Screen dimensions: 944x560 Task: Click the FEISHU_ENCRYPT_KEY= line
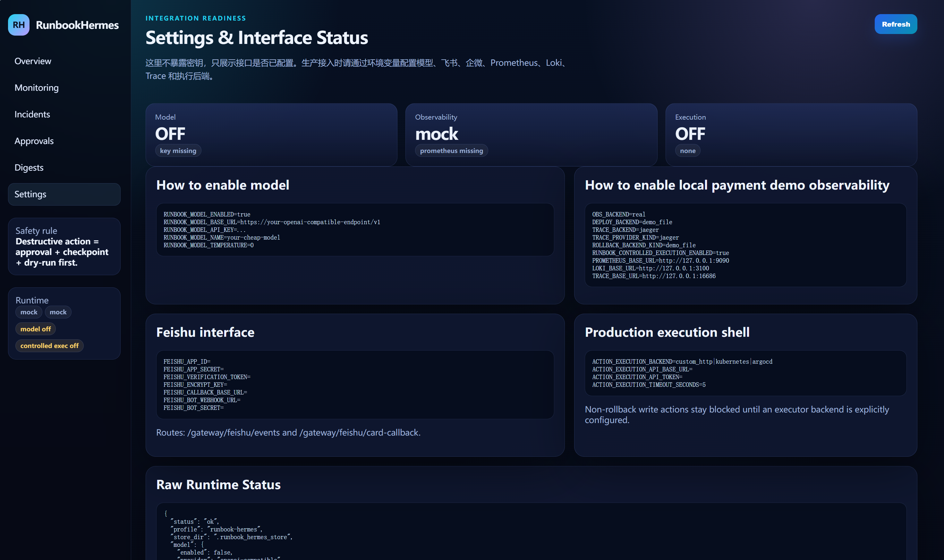195,385
